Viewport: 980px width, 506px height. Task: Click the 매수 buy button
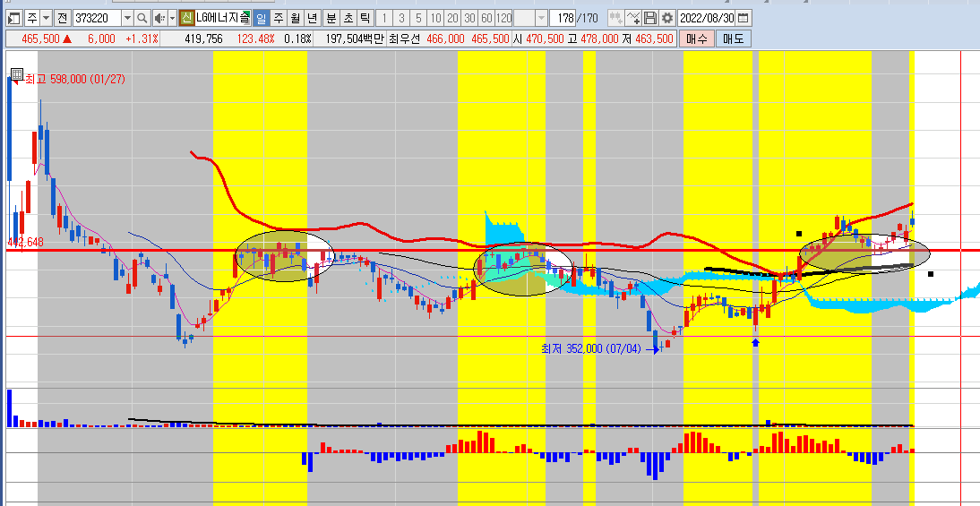point(696,39)
